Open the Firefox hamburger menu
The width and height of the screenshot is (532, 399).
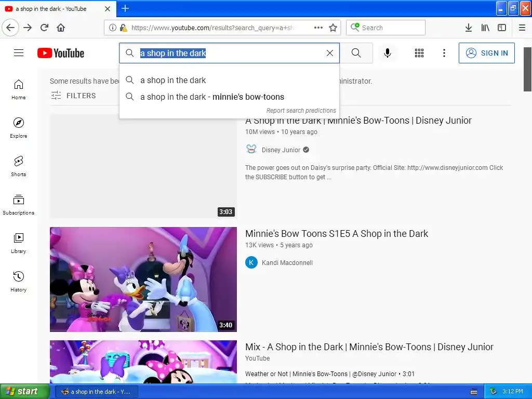pos(522,28)
